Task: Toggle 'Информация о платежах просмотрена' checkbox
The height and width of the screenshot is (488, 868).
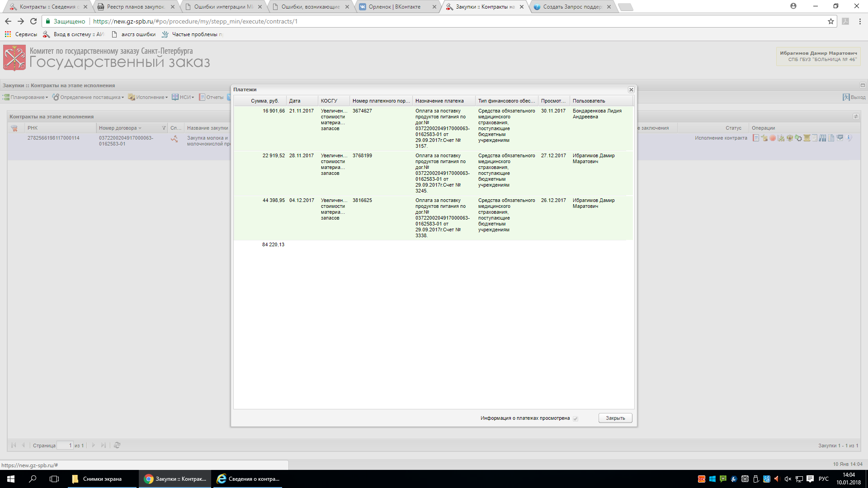Action: (x=576, y=418)
